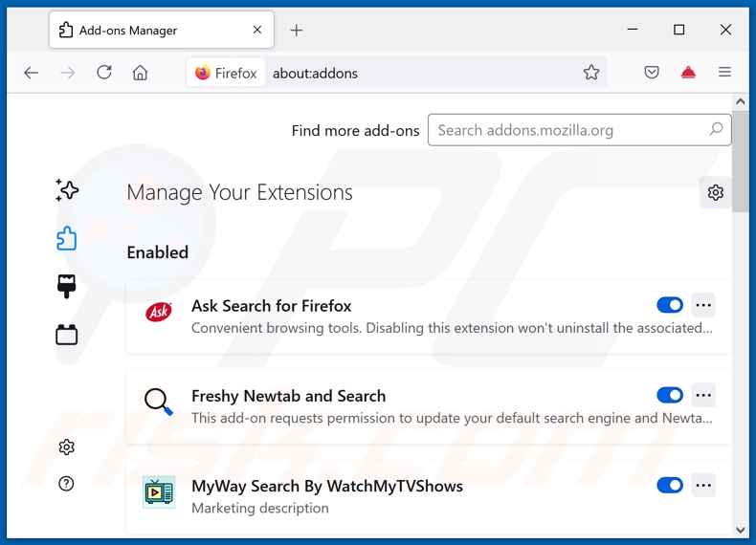Open the Plugins sidebar category
Image resolution: width=756 pixels, height=545 pixels.
coord(66,335)
